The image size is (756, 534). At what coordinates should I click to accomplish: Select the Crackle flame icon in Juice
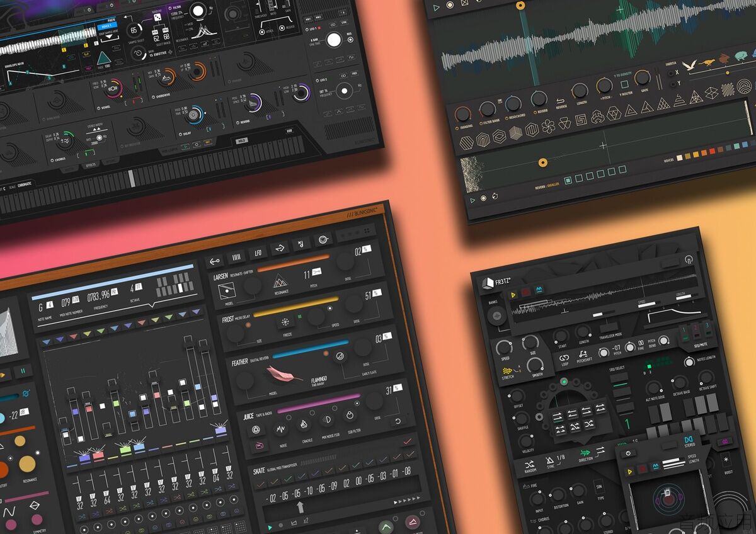304,425
